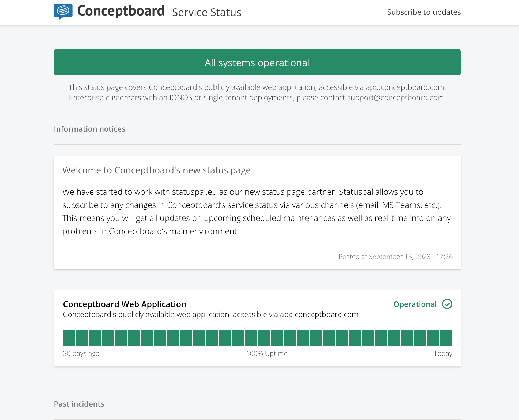This screenshot has width=519, height=420.
Task: Click the second-to-last uptime bar
Action: pos(433,338)
